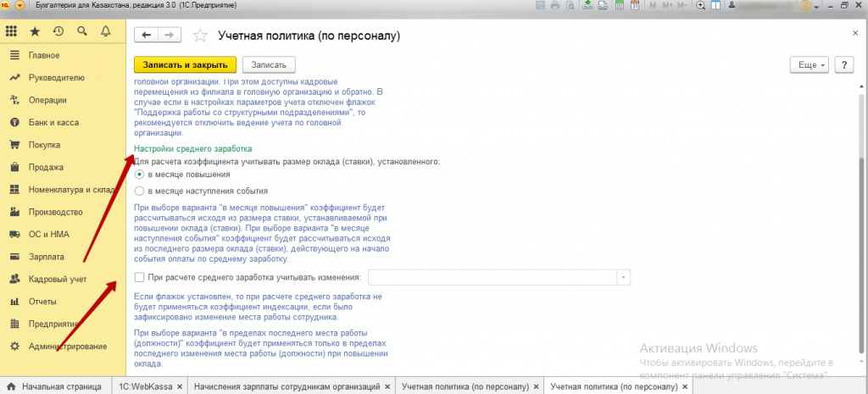Image resolution: width=868 pixels, height=394 pixels.
Task: Open Руководителю section in sidebar
Action: pos(63,78)
